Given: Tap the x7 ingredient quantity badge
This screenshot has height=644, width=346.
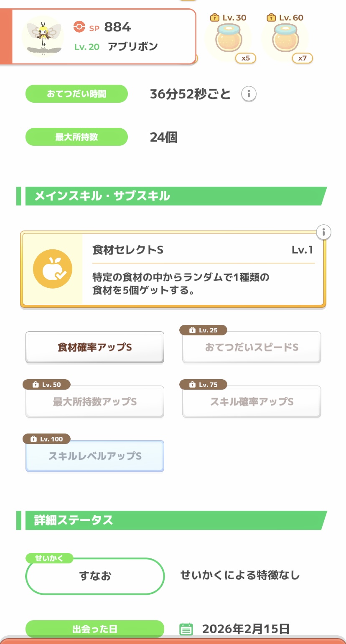Looking at the screenshot, I should 302,58.
